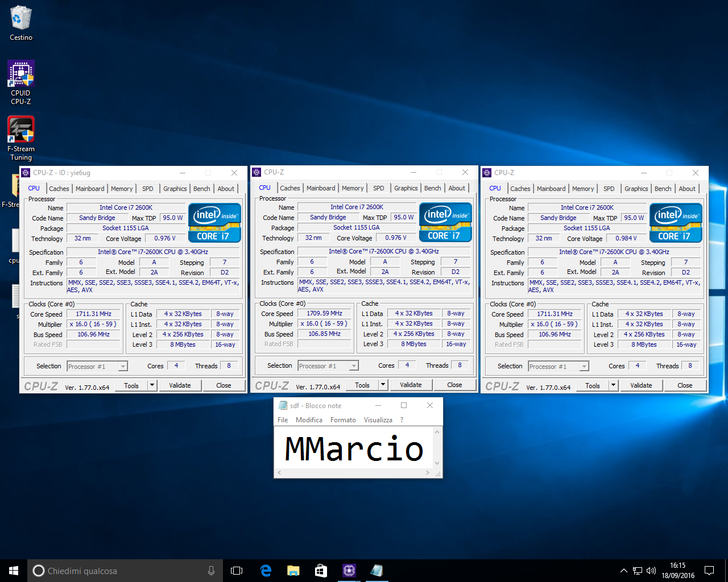Click the Notepad vertical scrollbar down arrow
The image size is (728, 582).
point(437,463)
